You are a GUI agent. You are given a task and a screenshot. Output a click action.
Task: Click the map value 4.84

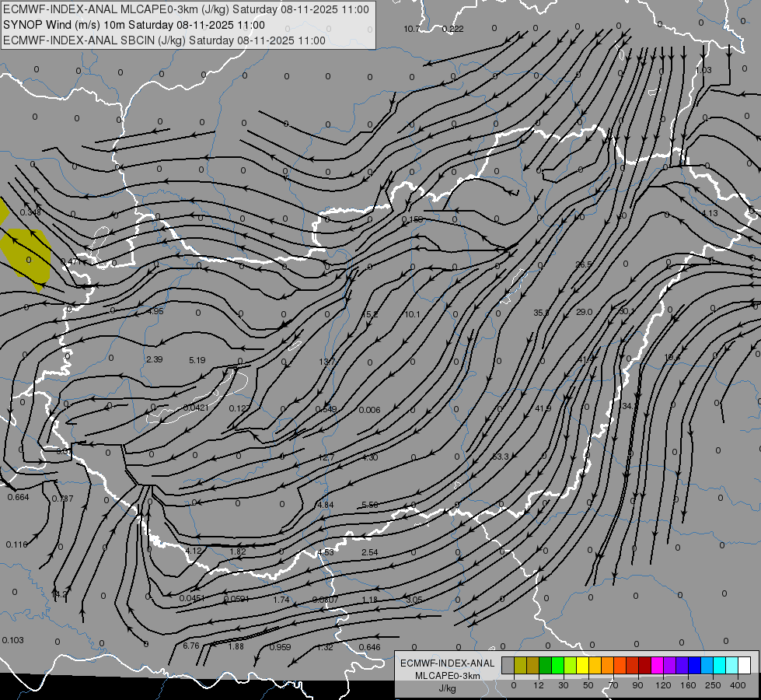pyautogui.click(x=325, y=505)
